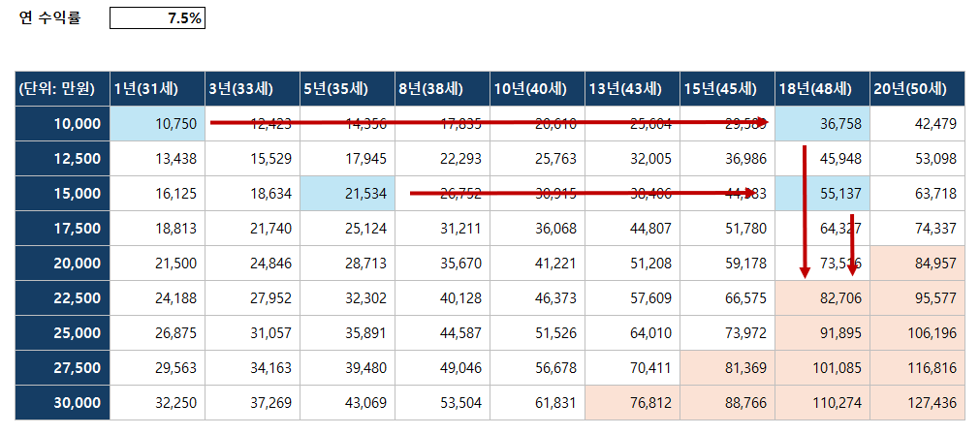Click the cell showing 32,005
This screenshot has height=435, width=980.
point(633,159)
